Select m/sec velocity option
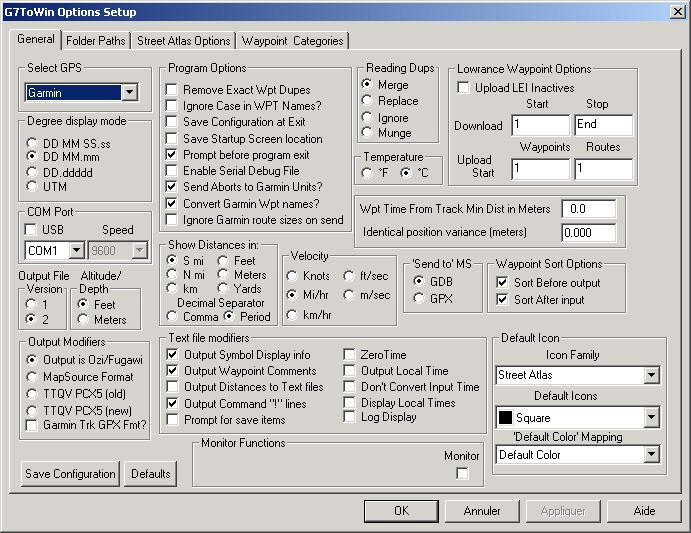 [349, 295]
